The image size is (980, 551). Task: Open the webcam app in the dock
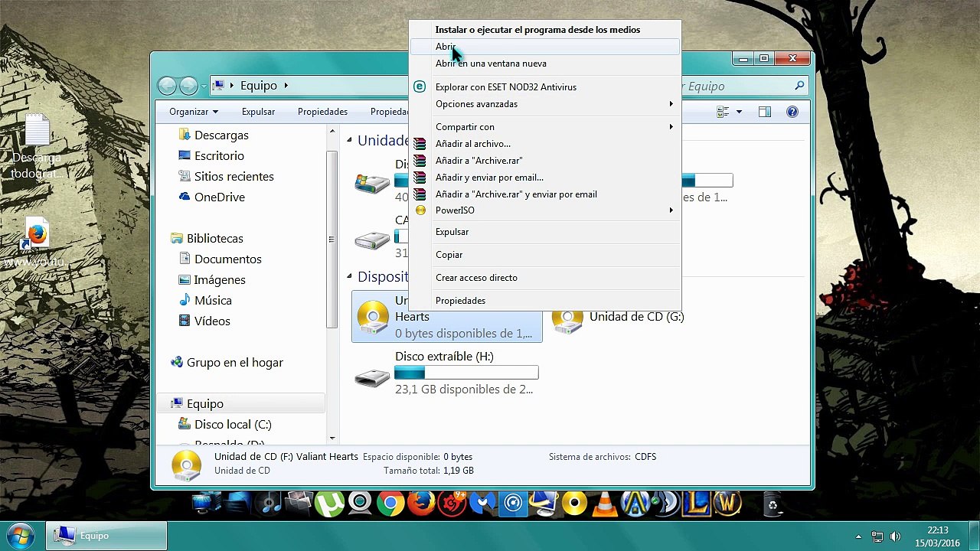coord(360,504)
